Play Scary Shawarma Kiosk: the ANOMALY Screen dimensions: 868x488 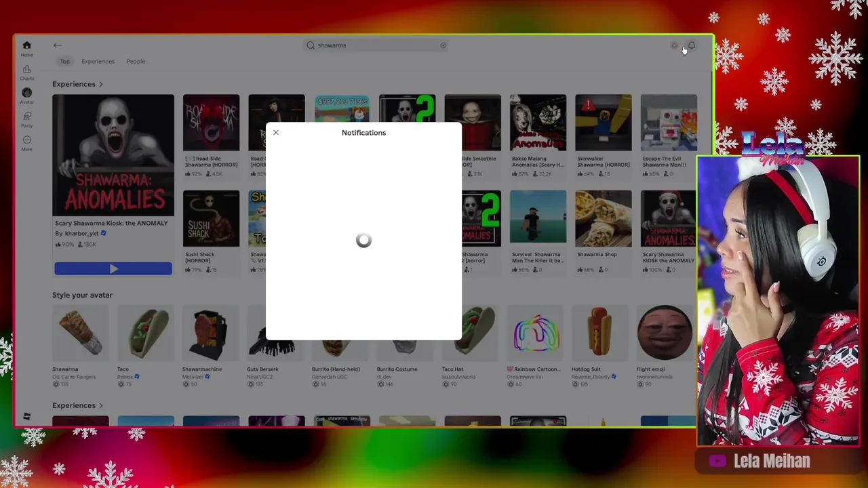coord(113,269)
